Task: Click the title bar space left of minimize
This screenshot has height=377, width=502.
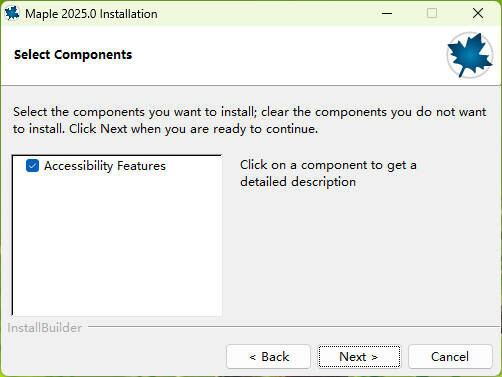Action: tap(267, 13)
